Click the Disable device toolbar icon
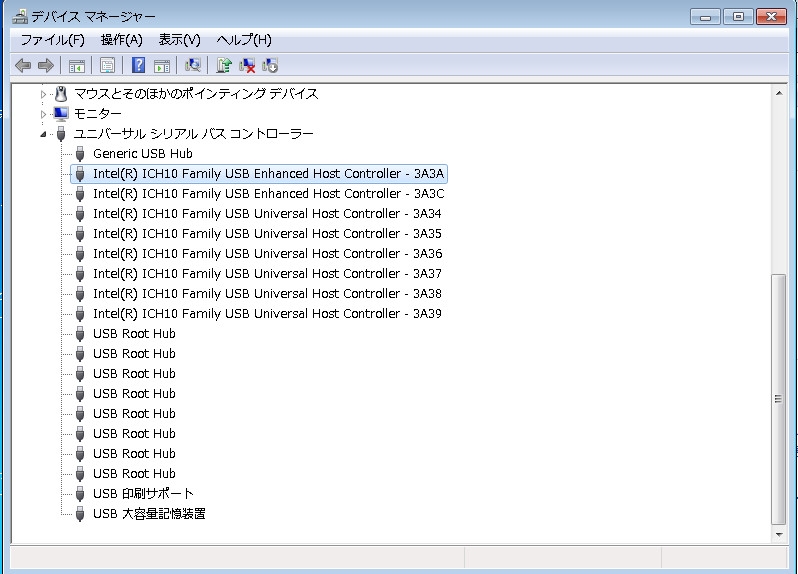Viewport: 798px width, 574px height. click(270, 65)
